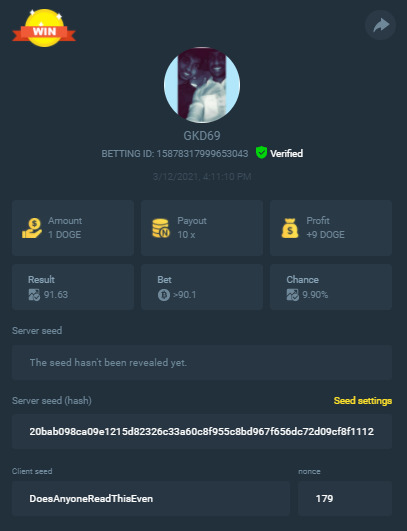
Task: Click the share arrow icon
Action: click(x=381, y=25)
